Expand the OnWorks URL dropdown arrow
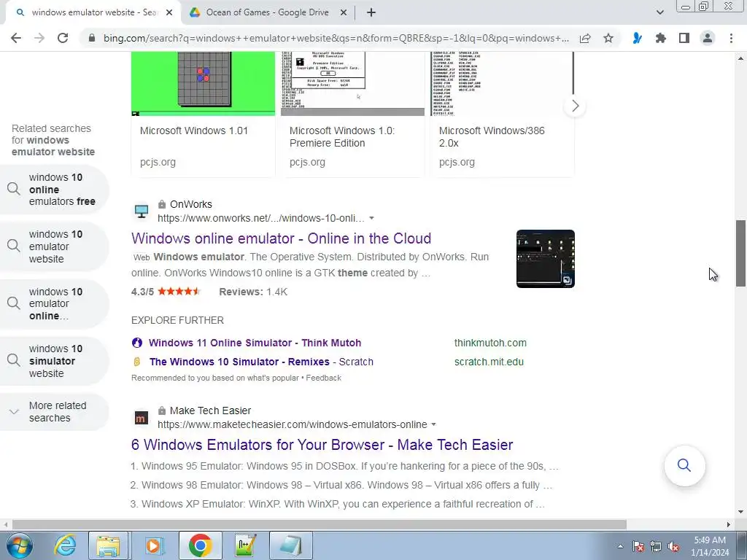This screenshot has height=560, width=747. click(371, 218)
